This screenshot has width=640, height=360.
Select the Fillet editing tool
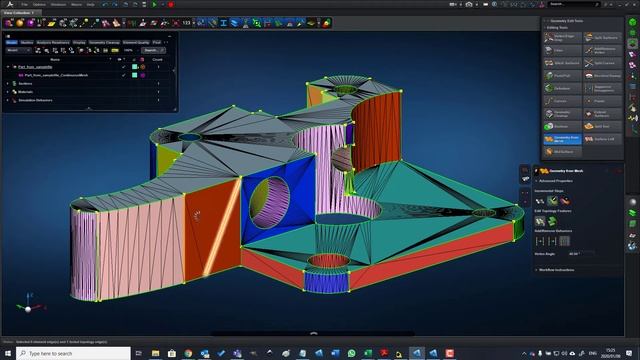point(562,51)
